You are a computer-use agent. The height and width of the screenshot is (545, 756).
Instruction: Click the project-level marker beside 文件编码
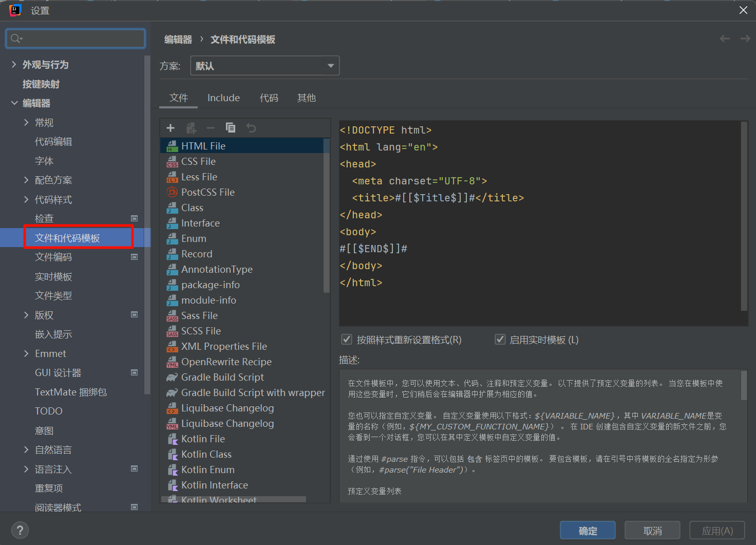pyautogui.click(x=135, y=257)
